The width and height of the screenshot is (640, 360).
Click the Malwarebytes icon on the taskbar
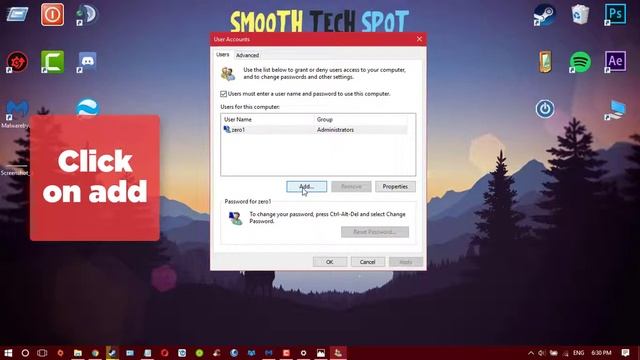tap(269, 353)
